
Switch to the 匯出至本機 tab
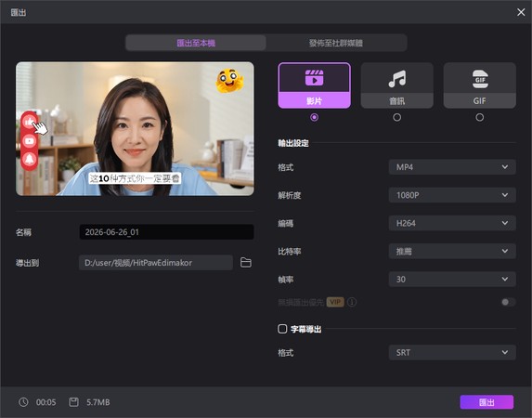(196, 43)
